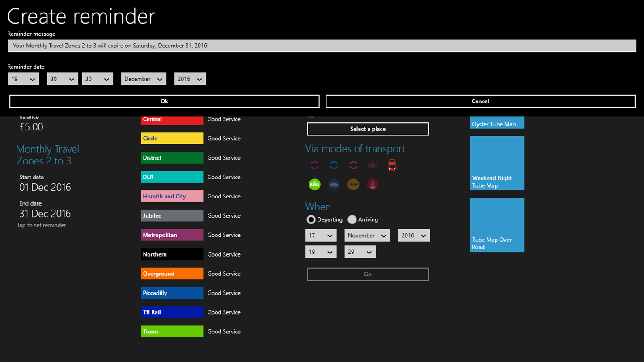Image resolution: width=644 pixels, height=362 pixels.
Task: Open the journey year dropdown beside November
Action: pyautogui.click(x=414, y=236)
